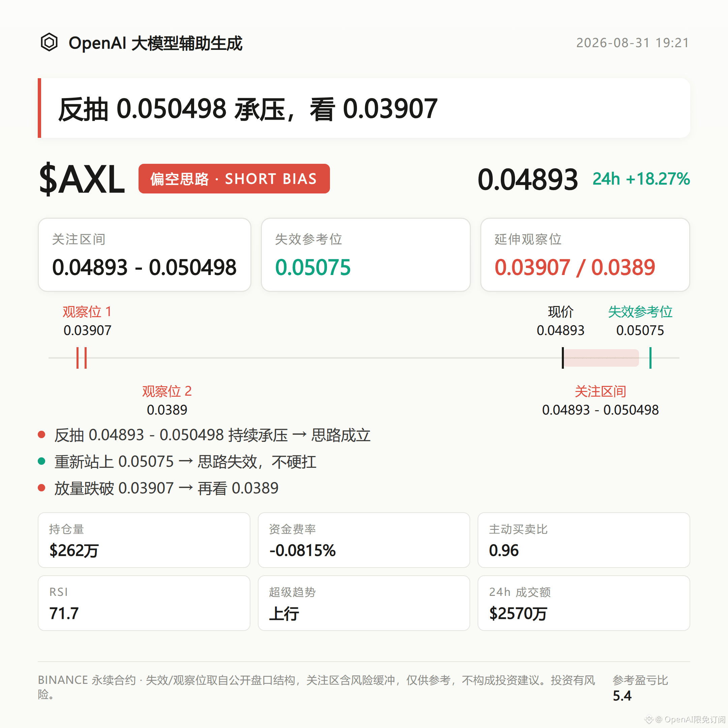Open the 失效参考位 card showing green 0.05075

point(365,255)
